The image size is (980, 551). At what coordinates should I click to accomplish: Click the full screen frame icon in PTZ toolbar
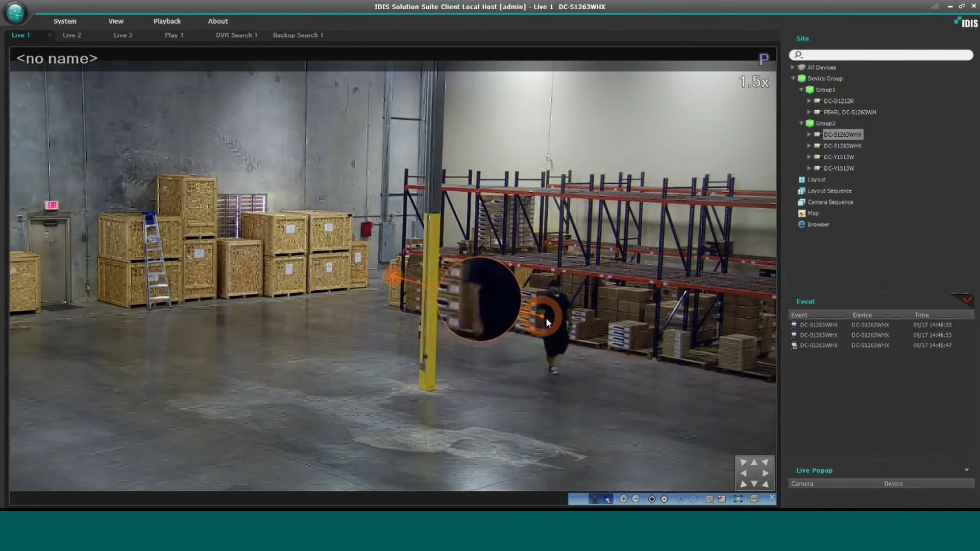point(738,499)
